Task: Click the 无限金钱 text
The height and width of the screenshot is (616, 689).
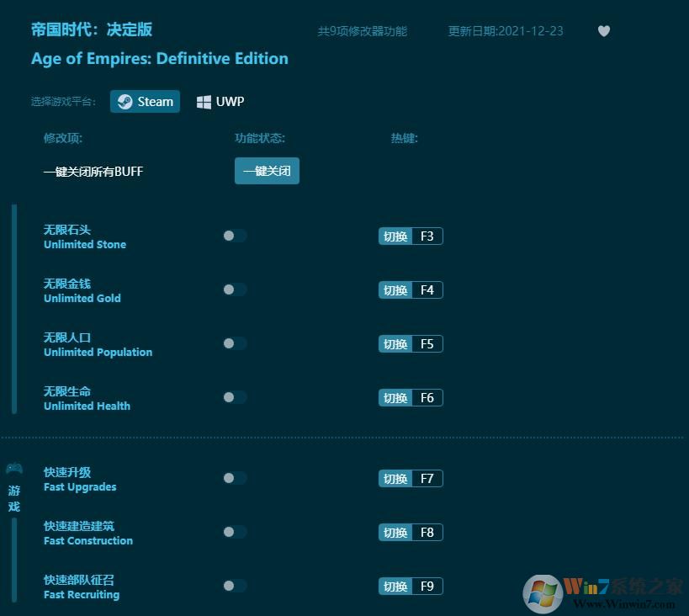Action: pos(66,284)
